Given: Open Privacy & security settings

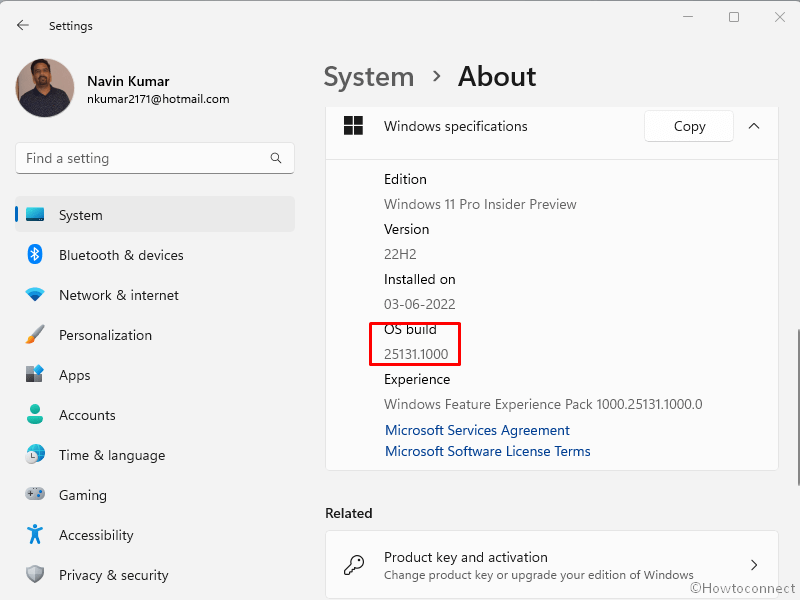Looking at the screenshot, I should tap(155, 575).
